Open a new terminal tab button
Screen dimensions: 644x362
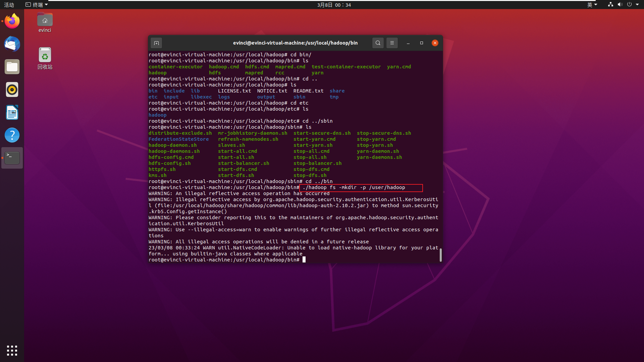click(156, 43)
